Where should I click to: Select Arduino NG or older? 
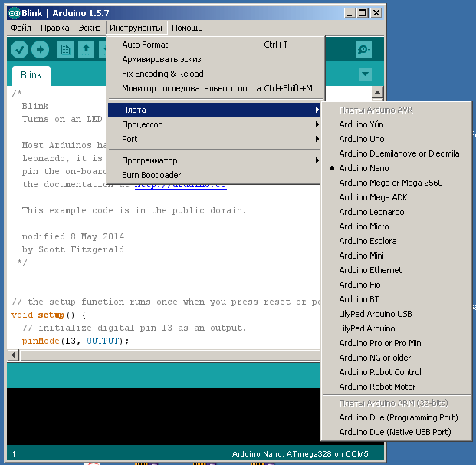396,358
